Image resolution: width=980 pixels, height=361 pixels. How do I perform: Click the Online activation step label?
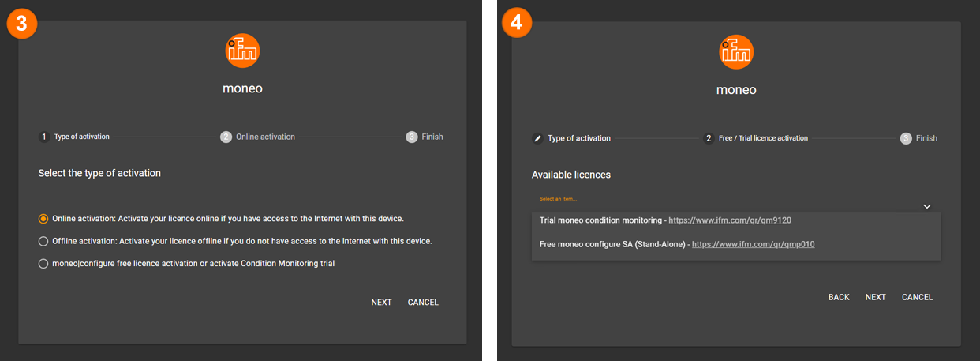click(265, 137)
